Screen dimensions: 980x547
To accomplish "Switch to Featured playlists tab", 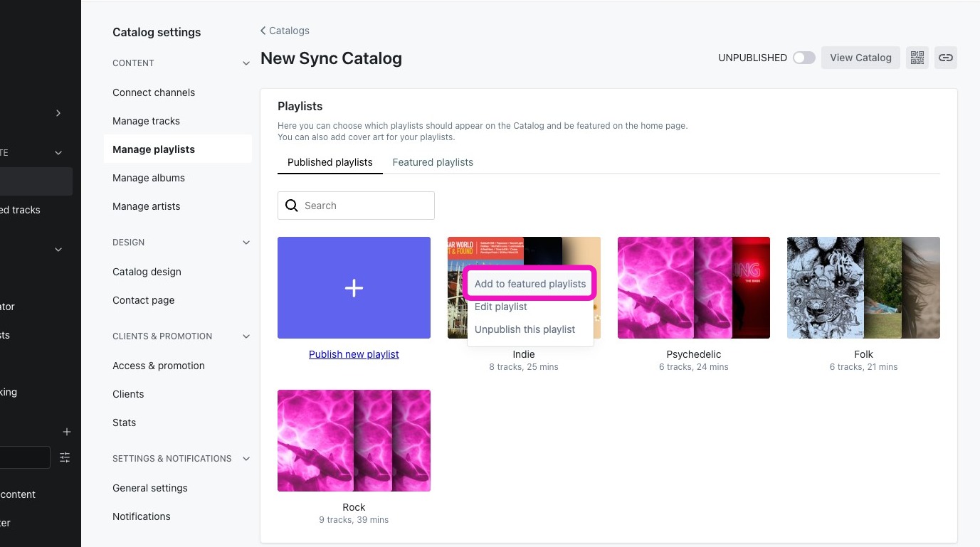I will coord(433,162).
